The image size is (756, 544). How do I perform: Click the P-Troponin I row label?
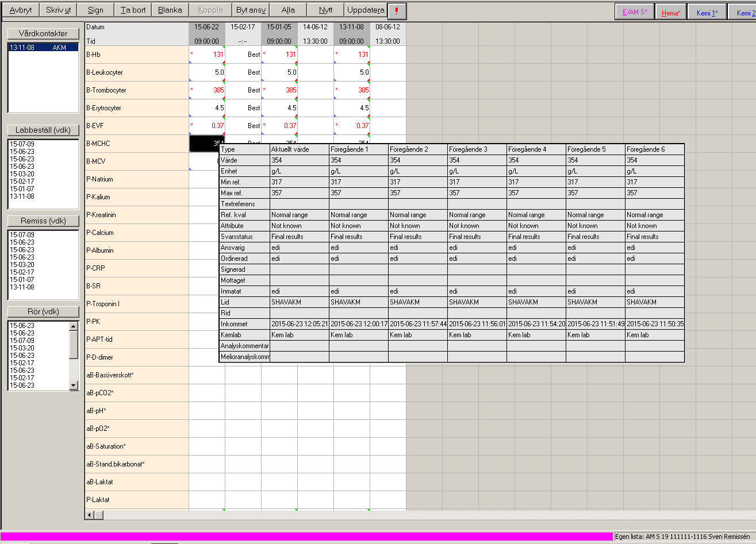click(137, 304)
